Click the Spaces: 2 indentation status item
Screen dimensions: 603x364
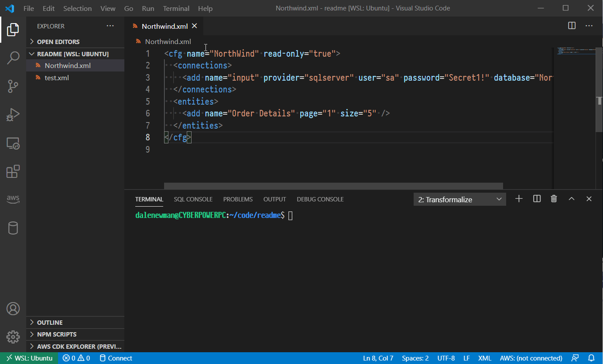coord(415,358)
